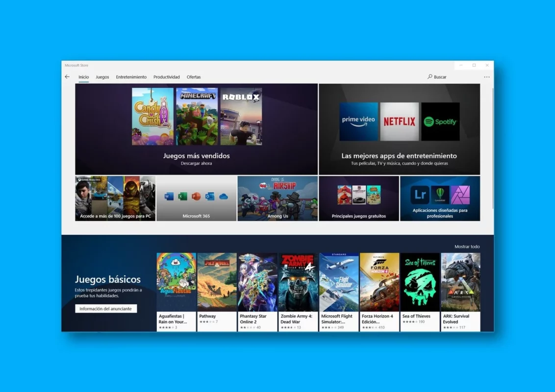Screen dimensions: 555x392
Task: Open the Entretenimiento section
Action: pyautogui.click(x=131, y=77)
